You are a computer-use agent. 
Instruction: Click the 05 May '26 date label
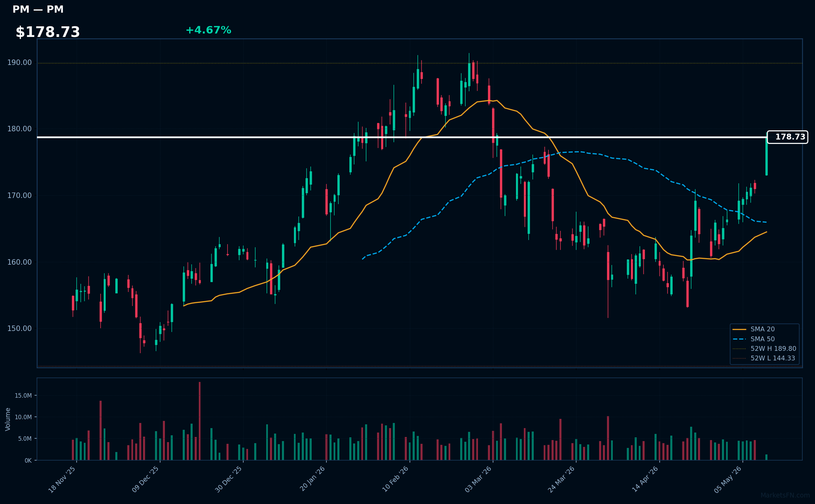pyautogui.click(x=728, y=479)
